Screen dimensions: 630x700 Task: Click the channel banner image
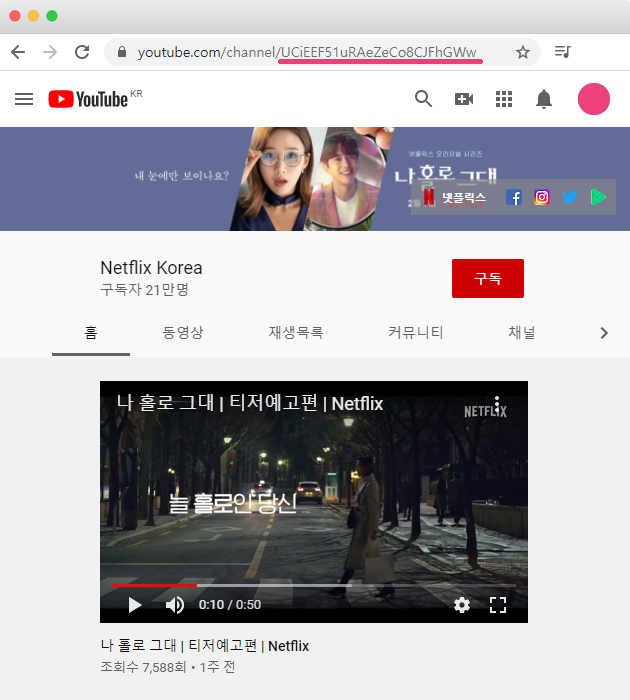pyautogui.click(x=315, y=179)
